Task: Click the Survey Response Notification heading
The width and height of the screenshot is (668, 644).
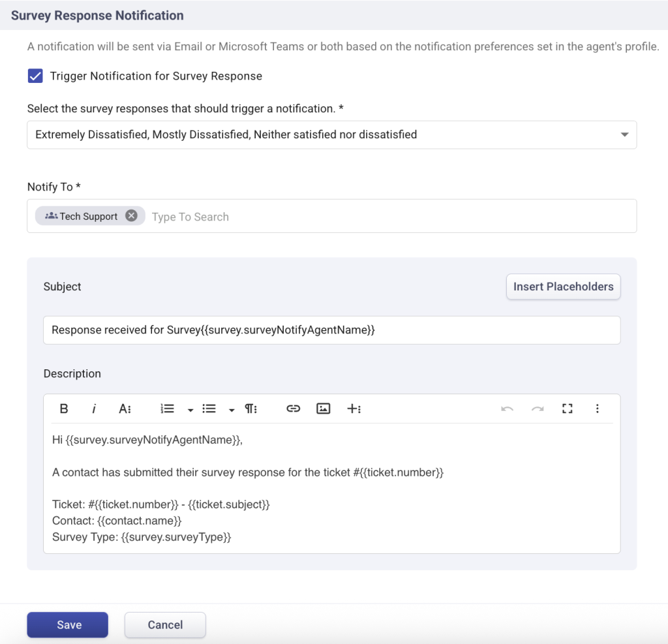Action: tap(97, 16)
